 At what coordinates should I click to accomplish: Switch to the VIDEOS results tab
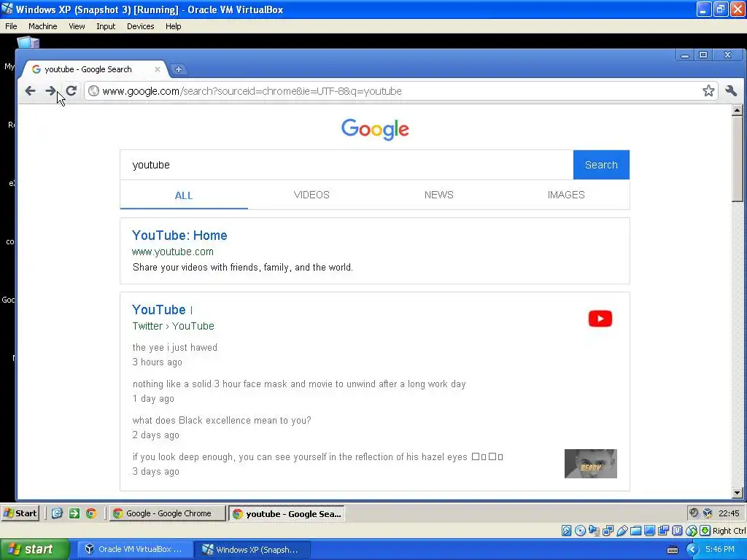click(x=311, y=195)
